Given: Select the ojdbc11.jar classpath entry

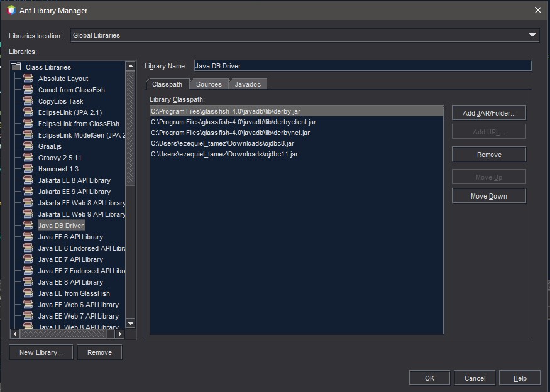Looking at the screenshot, I should (x=297, y=154).
